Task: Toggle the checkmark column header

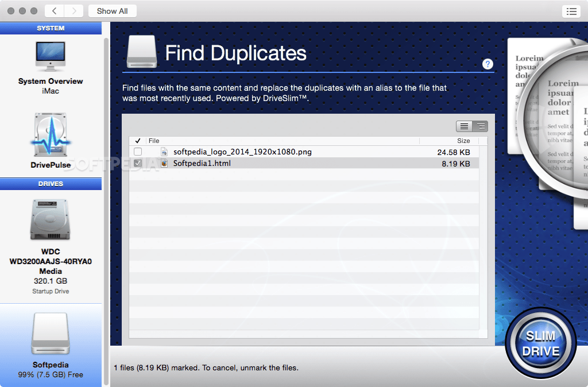Action: point(138,141)
